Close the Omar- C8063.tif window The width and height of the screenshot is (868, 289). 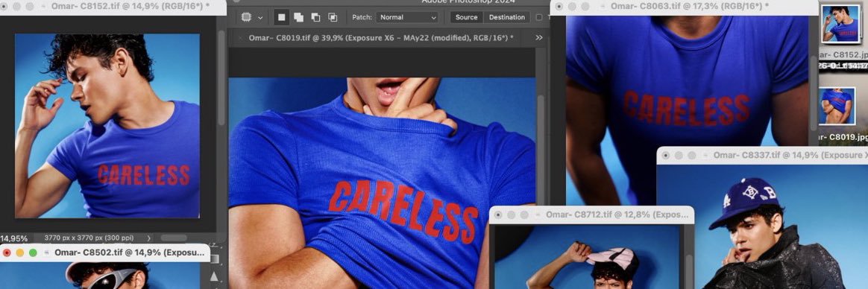559,7
